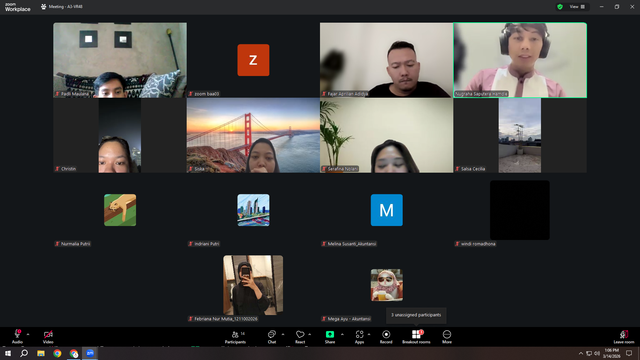640x360 pixels.
Task: Open Windows notification center
Action: tap(629, 353)
